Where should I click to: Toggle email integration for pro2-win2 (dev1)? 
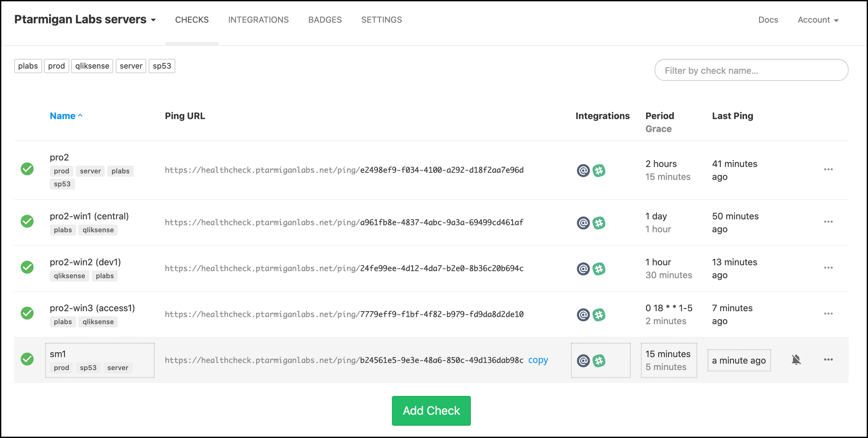[x=583, y=269]
